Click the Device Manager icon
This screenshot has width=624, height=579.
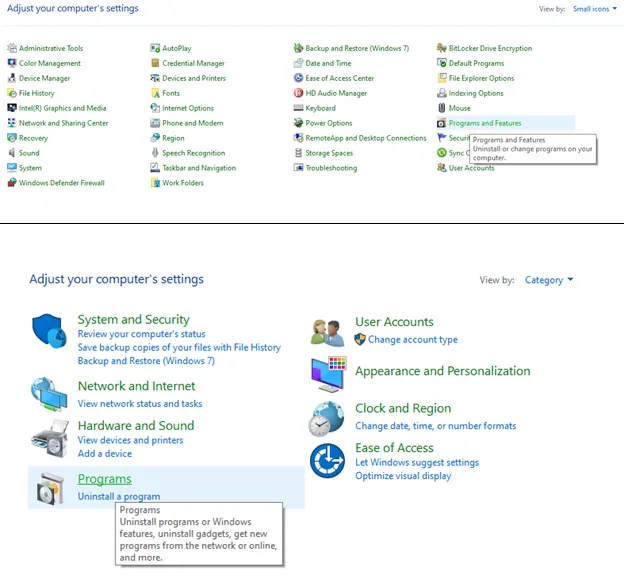tap(12, 78)
